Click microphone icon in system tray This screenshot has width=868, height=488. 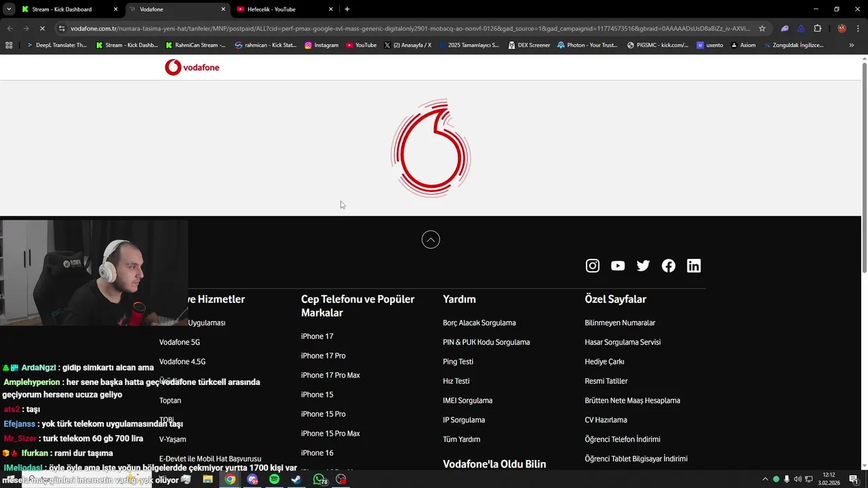(787, 479)
